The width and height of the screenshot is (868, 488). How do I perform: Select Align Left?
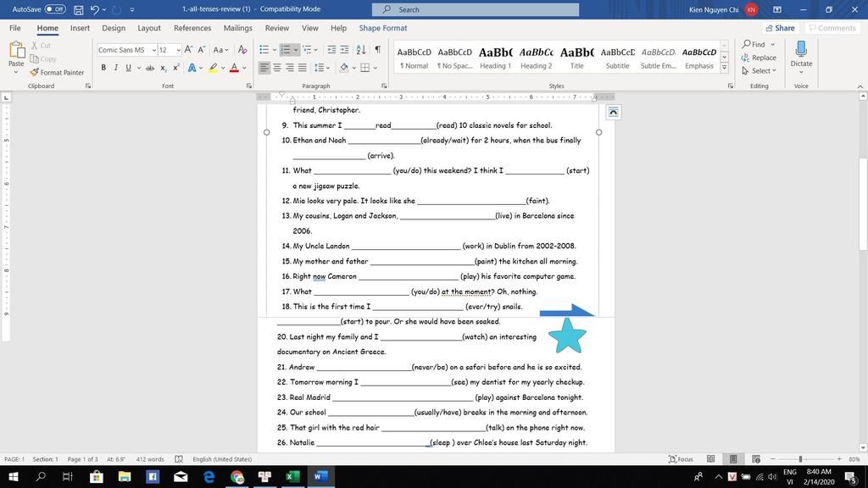264,68
